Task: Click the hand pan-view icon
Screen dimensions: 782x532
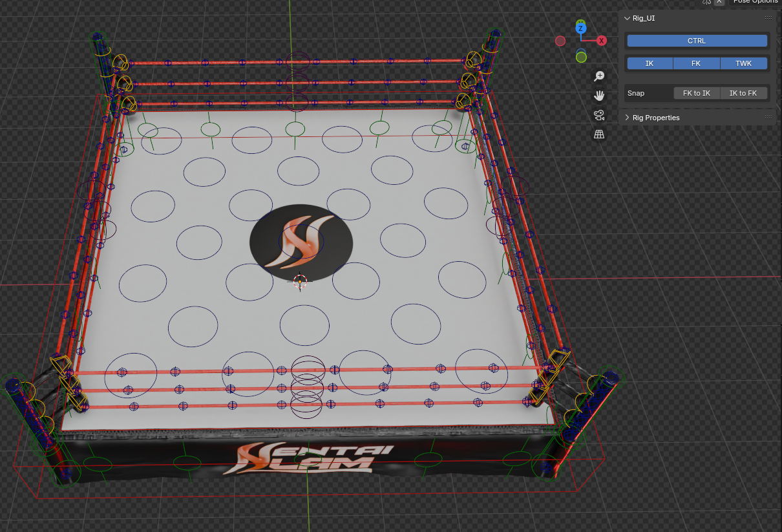Action: (599, 96)
